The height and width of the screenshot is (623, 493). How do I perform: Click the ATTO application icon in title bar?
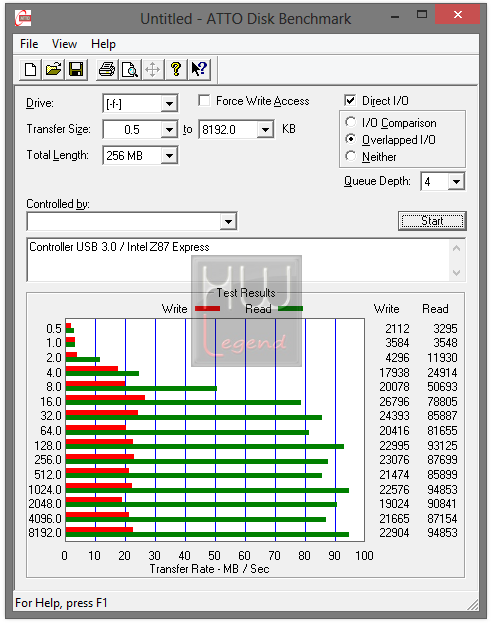(23, 18)
